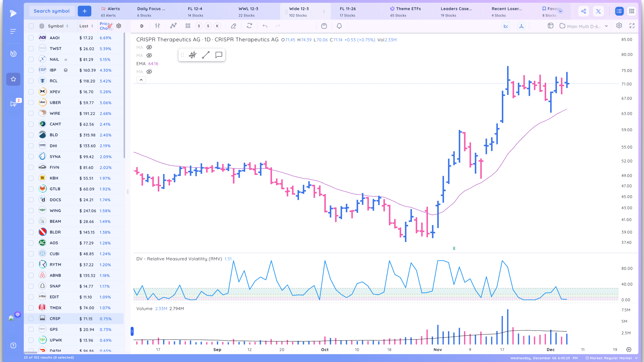This screenshot has height=362, width=644.
Task: Click the Search symbol field
Action: 52,11
